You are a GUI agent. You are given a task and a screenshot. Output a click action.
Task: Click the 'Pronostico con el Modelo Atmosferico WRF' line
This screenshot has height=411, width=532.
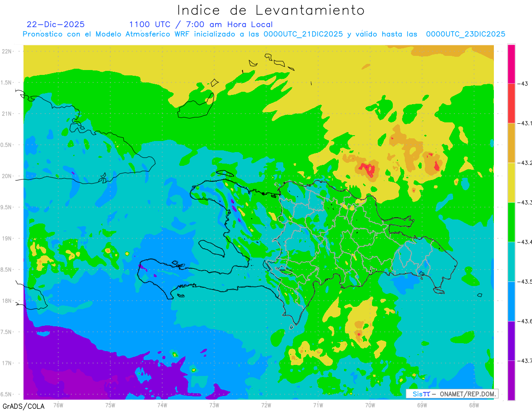point(264,34)
